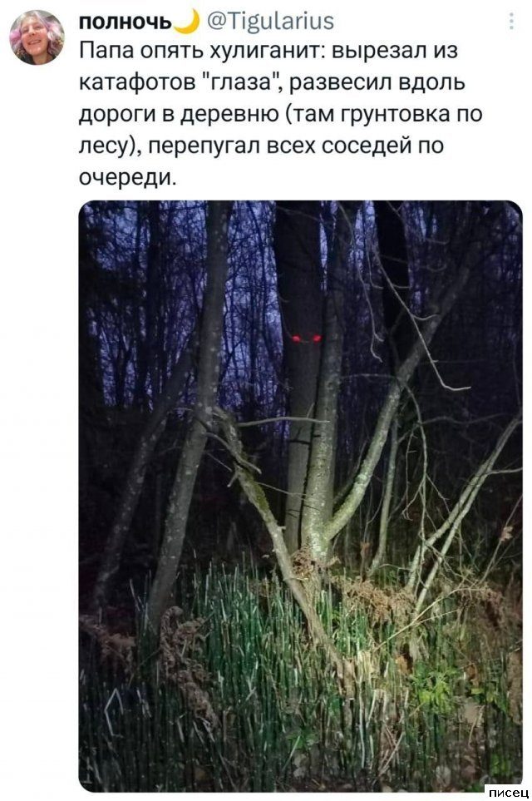Open the profile avatar of полночь
The image size is (532, 801).
click(37, 37)
